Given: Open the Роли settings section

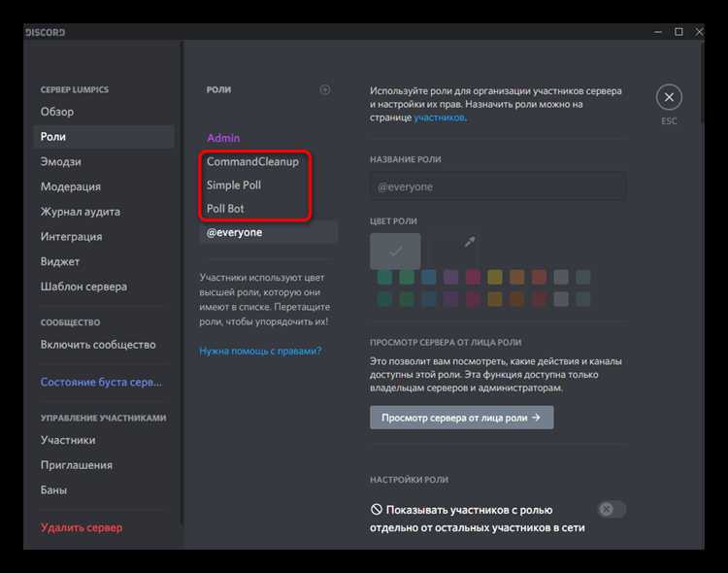Looking at the screenshot, I should point(104,137).
